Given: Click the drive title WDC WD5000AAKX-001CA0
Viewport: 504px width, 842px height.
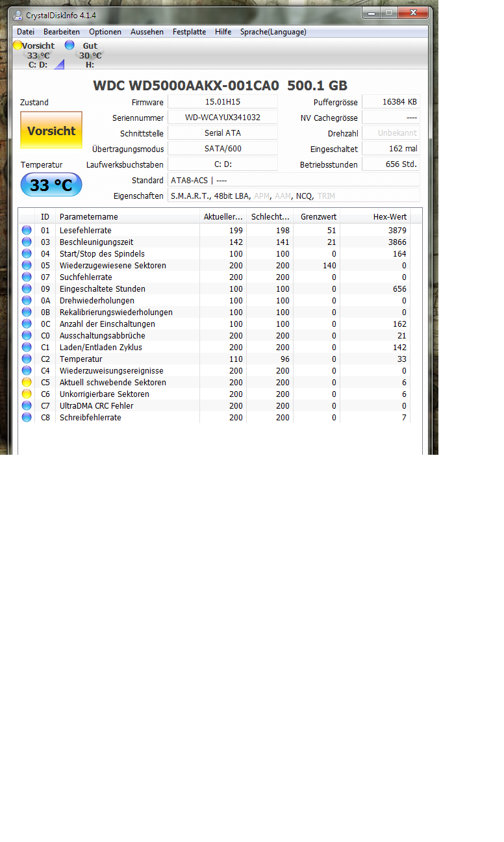Looking at the screenshot, I should tap(186, 86).
